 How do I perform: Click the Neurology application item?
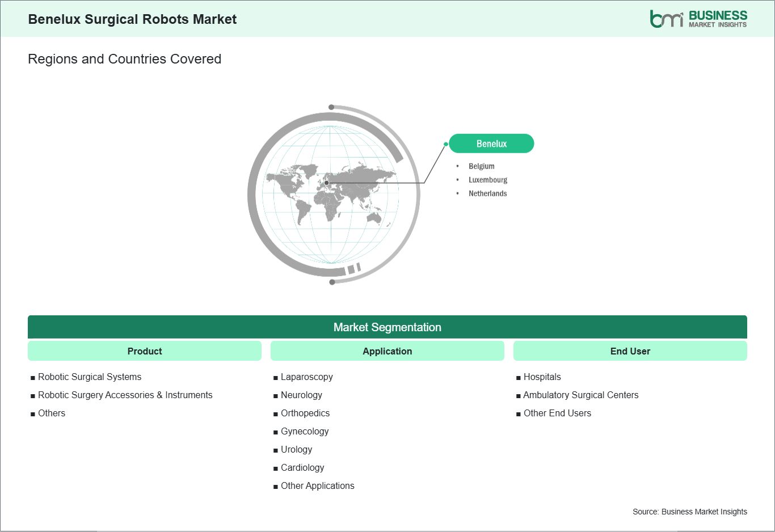click(x=301, y=395)
